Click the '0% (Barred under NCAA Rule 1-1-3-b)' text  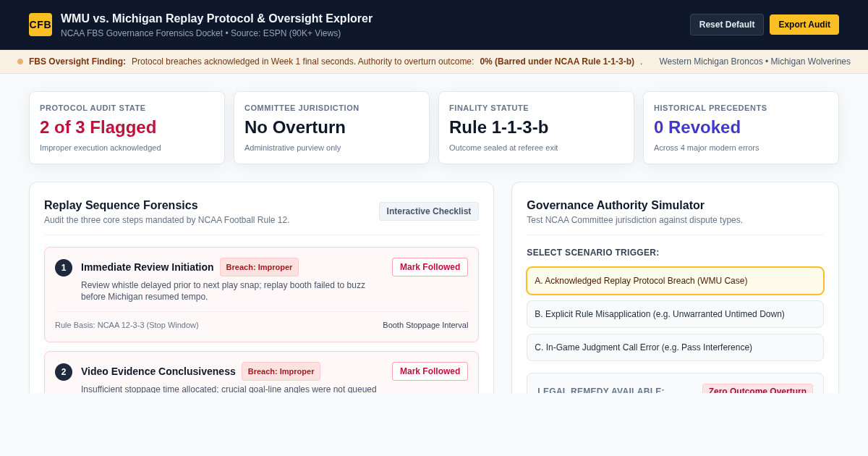(557, 62)
